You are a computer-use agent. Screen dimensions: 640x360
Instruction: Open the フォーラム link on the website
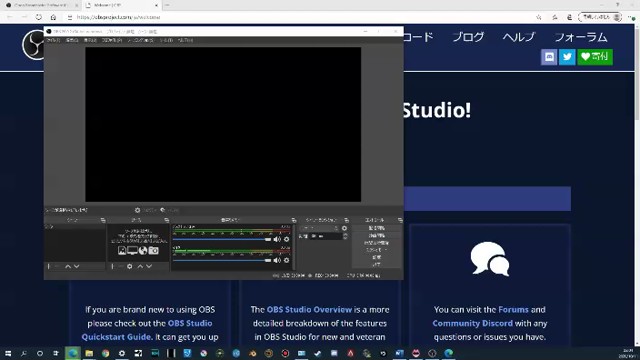pos(581,37)
